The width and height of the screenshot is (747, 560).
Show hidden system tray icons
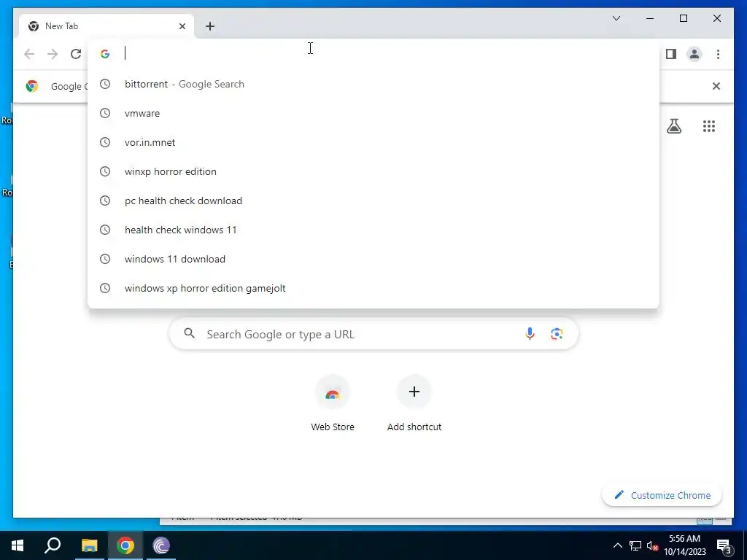click(x=617, y=545)
